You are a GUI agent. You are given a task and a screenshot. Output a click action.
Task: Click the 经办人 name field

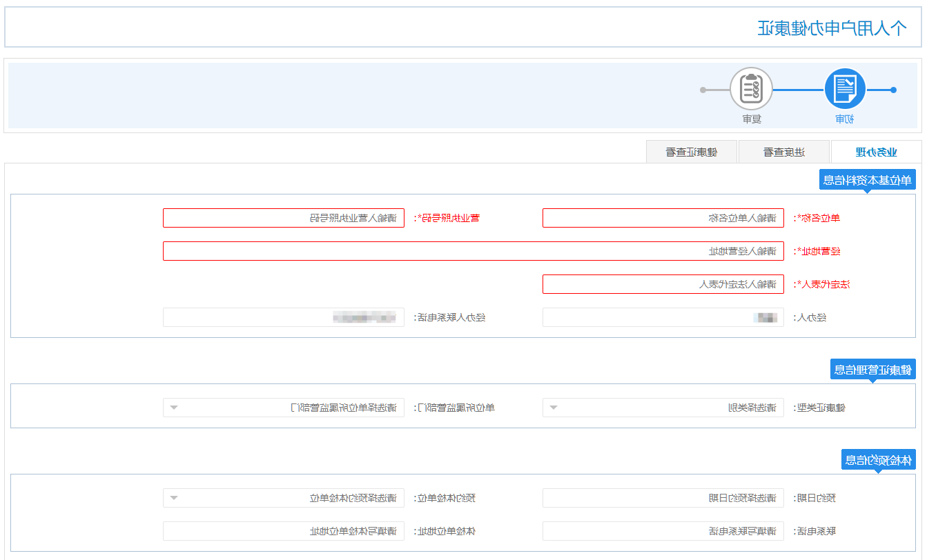coord(663,317)
